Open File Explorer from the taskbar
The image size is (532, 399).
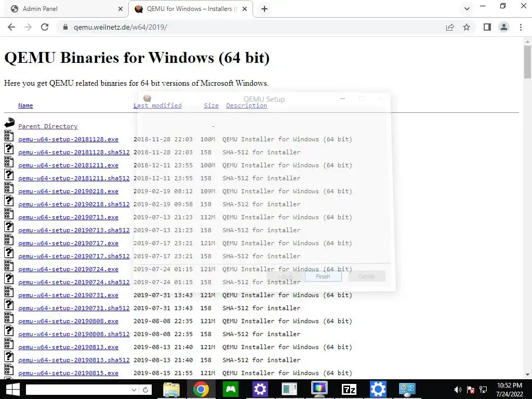click(171, 390)
